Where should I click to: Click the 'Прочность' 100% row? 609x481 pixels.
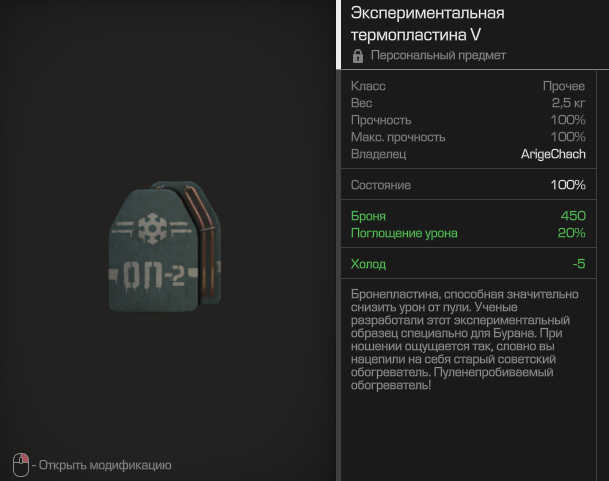tap(468, 120)
